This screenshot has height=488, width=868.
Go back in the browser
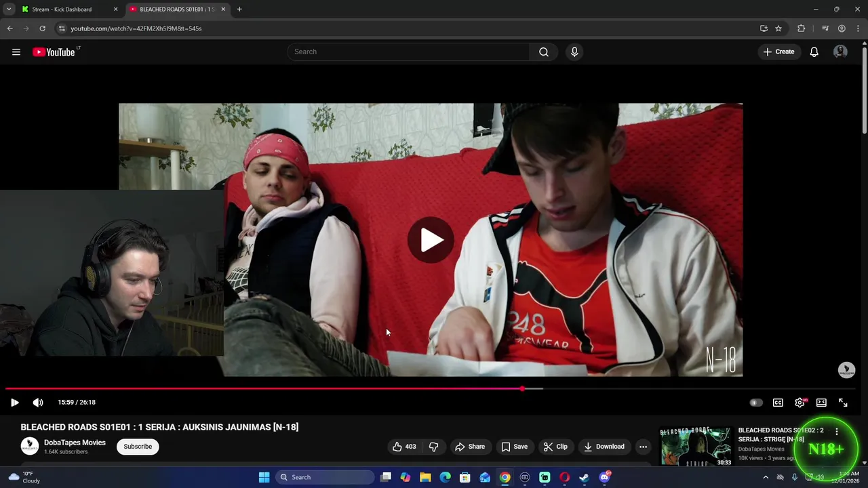coord(9,28)
